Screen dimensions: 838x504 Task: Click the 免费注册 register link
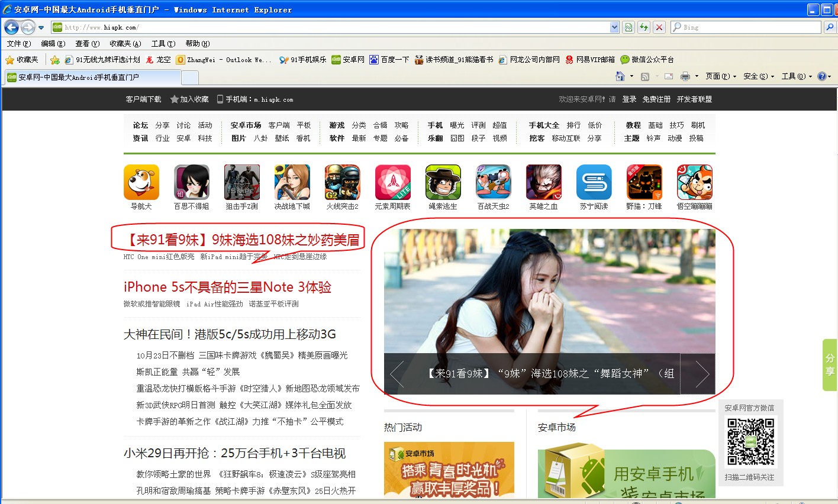point(656,99)
